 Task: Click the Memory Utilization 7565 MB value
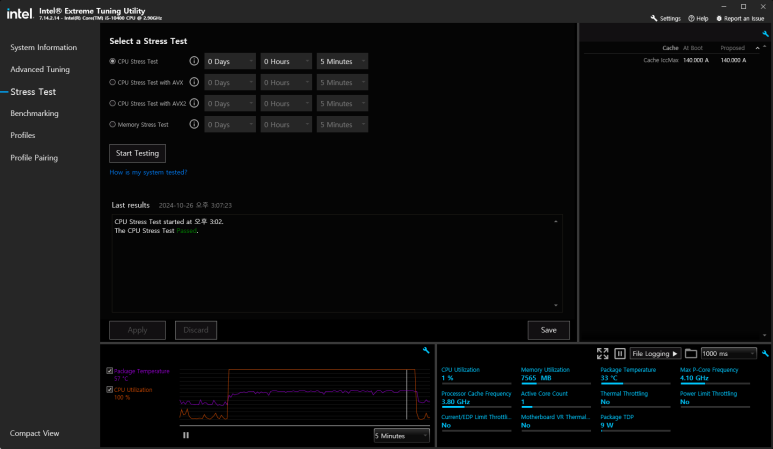click(536, 378)
